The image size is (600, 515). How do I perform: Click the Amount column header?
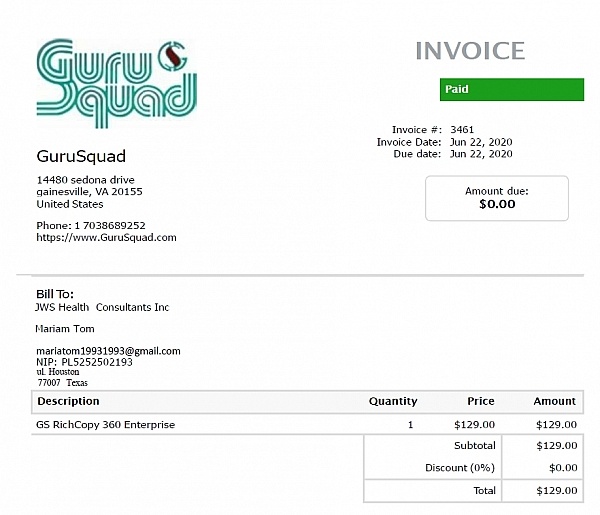pyautogui.click(x=554, y=401)
